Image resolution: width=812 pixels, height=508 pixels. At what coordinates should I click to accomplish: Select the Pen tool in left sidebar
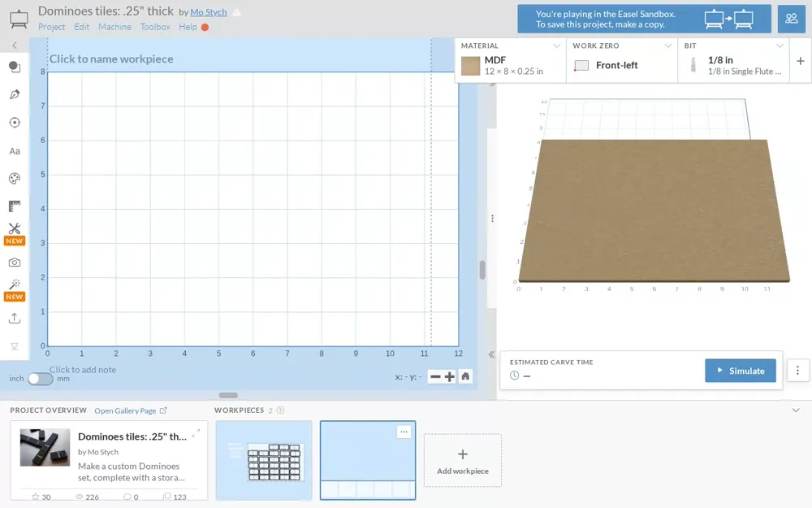(x=15, y=94)
